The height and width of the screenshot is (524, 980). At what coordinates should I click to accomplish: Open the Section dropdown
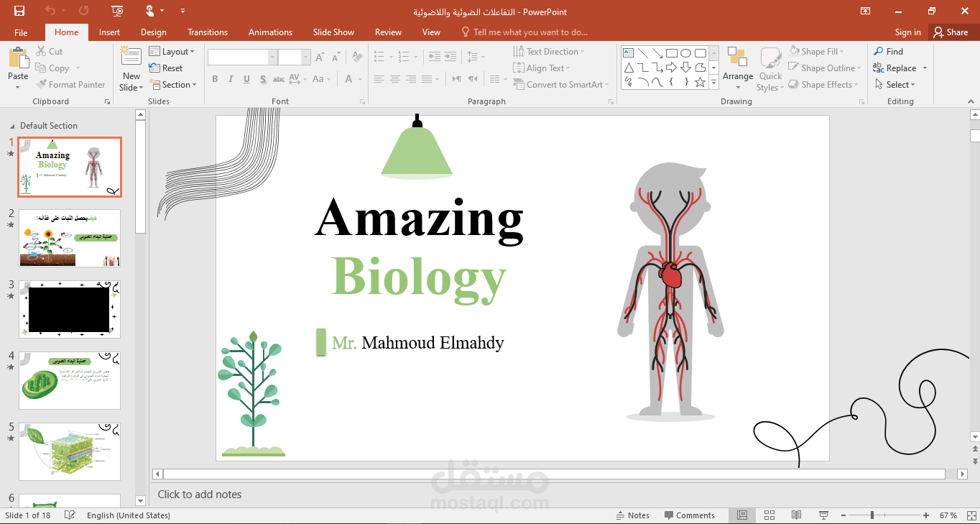[x=173, y=85]
